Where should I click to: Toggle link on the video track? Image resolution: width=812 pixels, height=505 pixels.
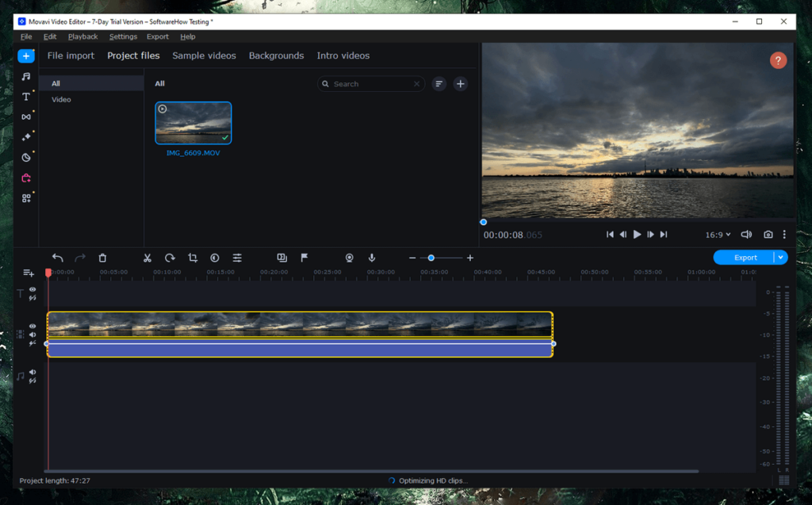[x=33, y=343]
